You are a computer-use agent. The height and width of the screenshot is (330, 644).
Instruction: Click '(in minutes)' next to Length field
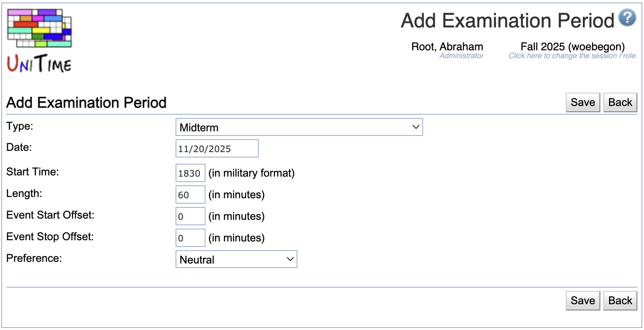237,195
